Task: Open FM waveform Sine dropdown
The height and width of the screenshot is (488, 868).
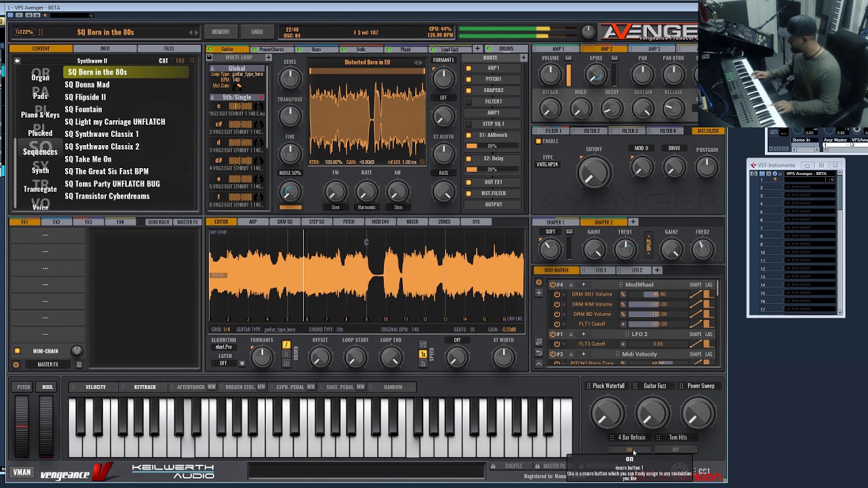Action: [335, 207]
